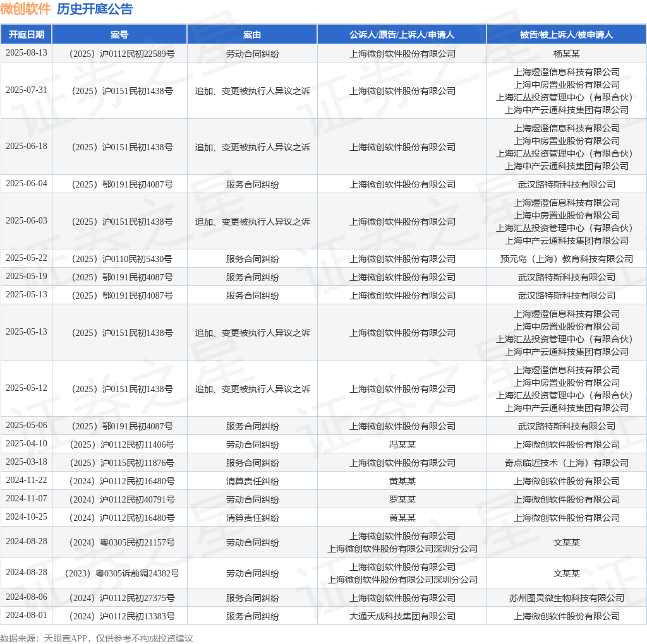Select the date 2025-05-06
Screen dimensions: 647x644
[27, 426]
